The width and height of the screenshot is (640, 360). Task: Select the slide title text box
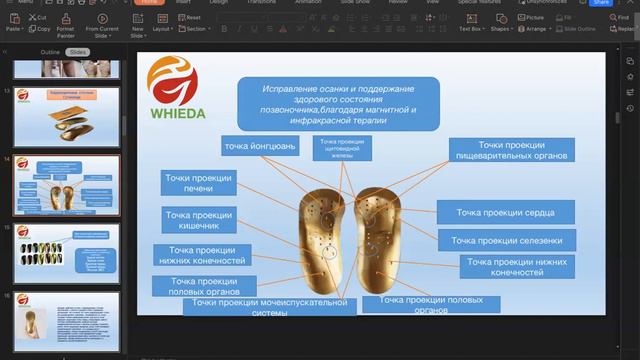(338, 104)
